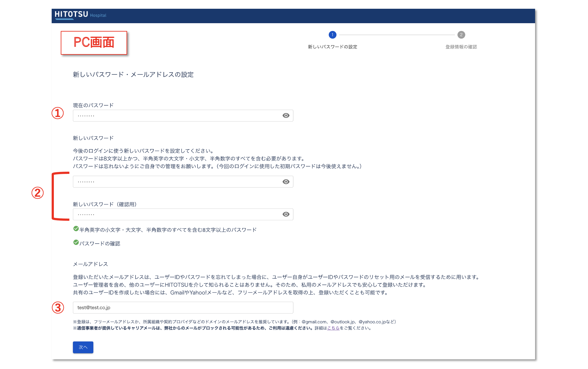Screen dimensions: 588x369
Task: Select the 新しいパスワードの設定 step label
Action: 332,47
